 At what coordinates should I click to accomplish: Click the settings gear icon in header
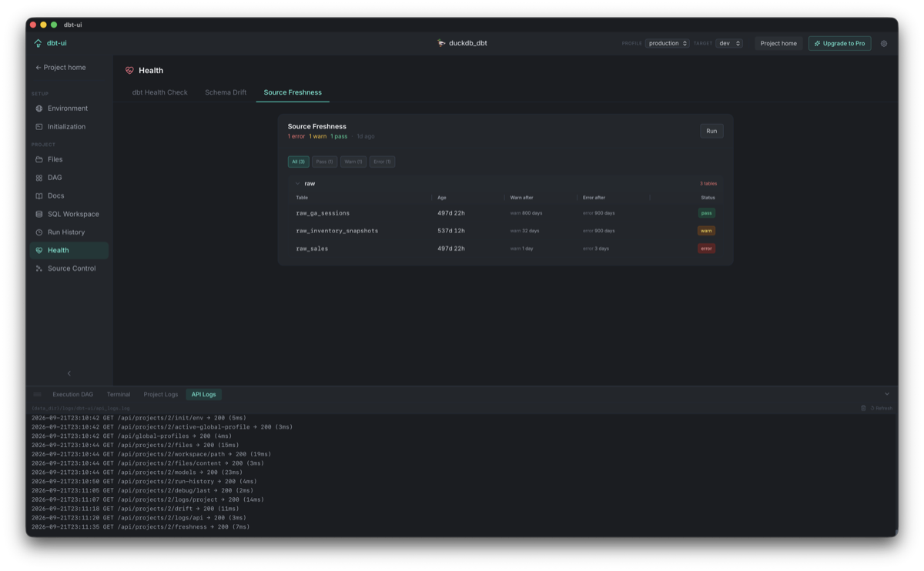click(x=884, y=44)
